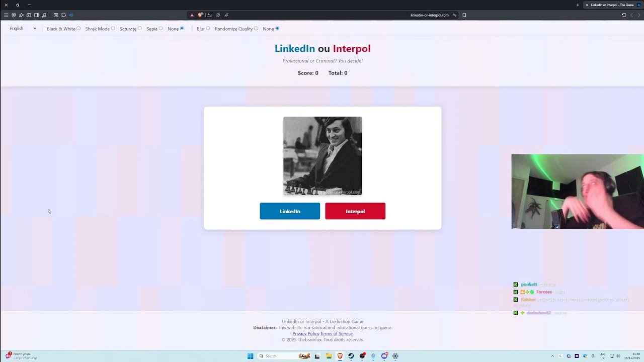Enable the Blur option

pyautogui.click(x=208, y=29)
